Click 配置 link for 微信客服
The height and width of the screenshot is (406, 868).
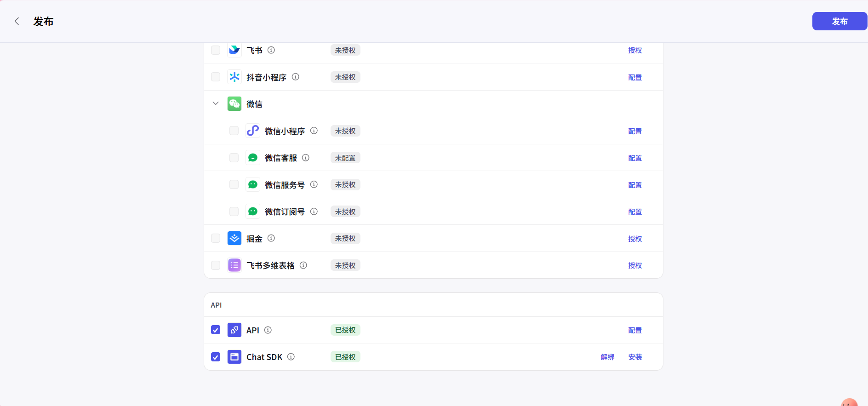pyautogui.click(x=635, y=158)
